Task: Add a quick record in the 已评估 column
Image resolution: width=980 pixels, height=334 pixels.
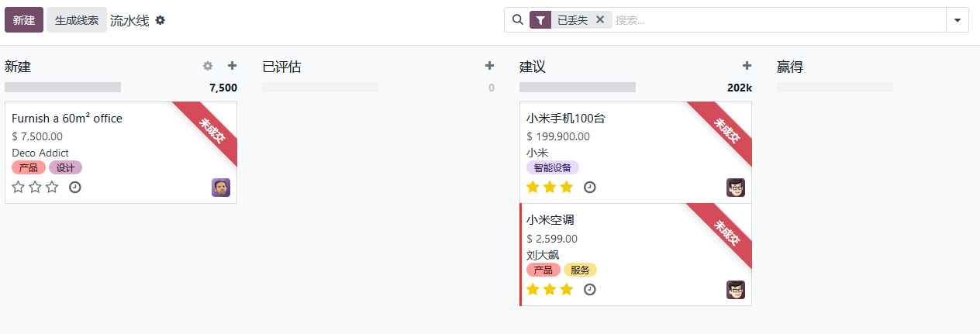Action: click(x=489, y=66)
